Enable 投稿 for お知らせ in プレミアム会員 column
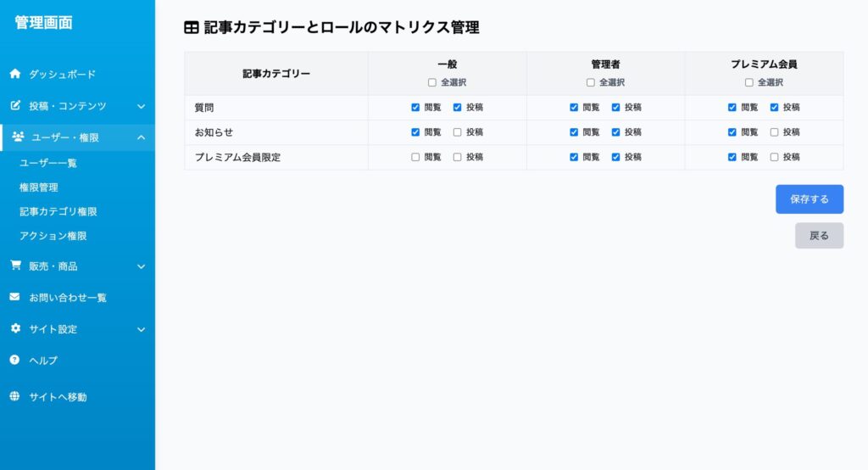 pos(774,132)
